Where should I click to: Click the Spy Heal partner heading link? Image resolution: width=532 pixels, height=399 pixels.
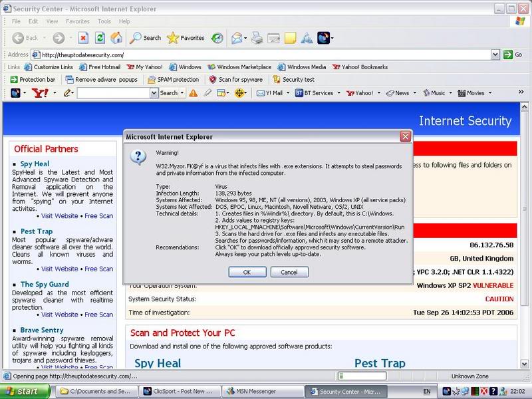(35, 164)
